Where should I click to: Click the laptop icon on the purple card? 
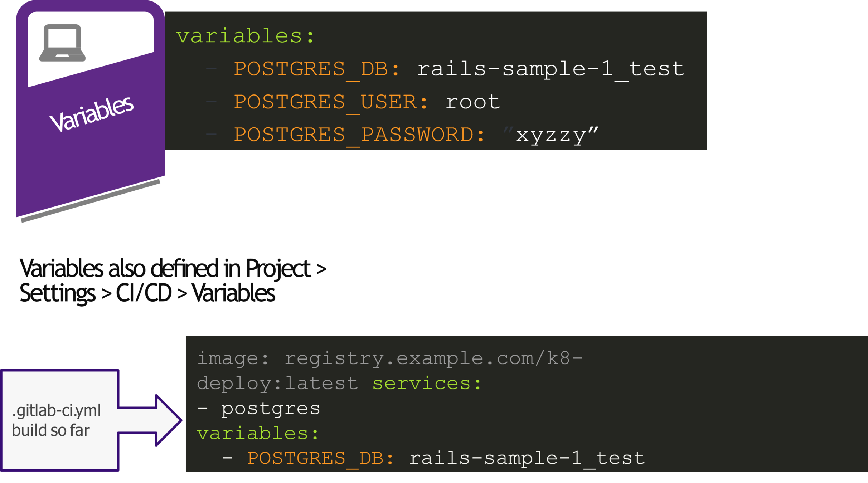[62, 43]
